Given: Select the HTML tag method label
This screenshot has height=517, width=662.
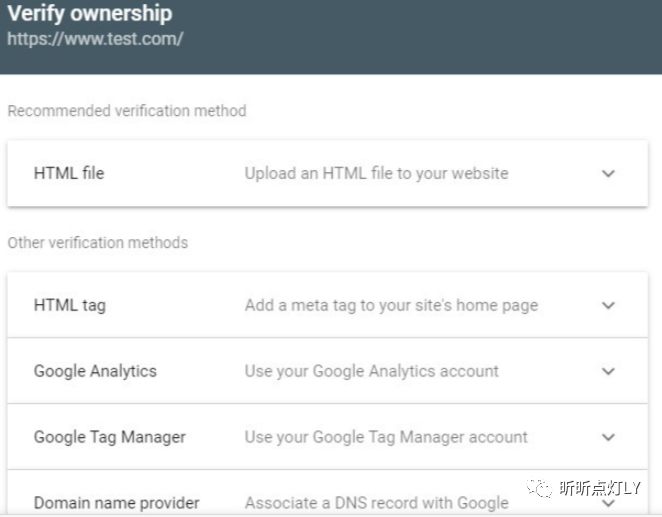Looking at the screenshot, I should click(x=69, y=305).
